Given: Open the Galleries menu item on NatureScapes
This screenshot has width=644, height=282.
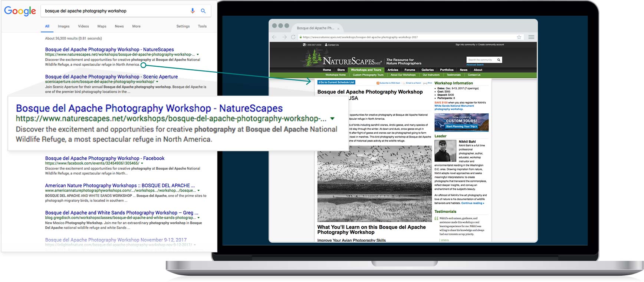Looking at the screenshot, I should click(x=427, y=70).
